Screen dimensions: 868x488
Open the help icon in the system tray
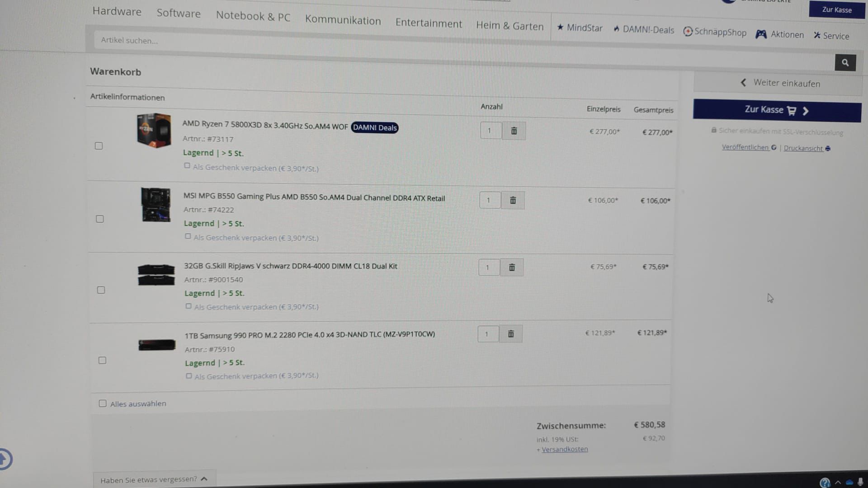(825, 483)
